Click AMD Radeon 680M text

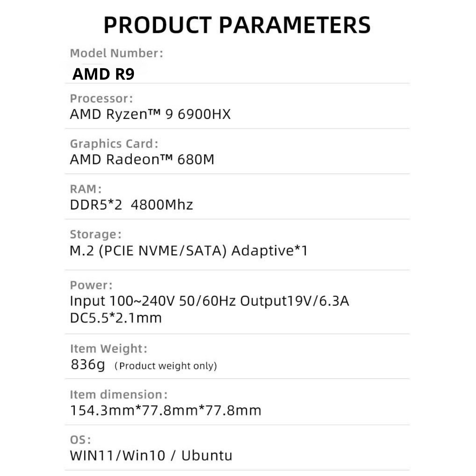point(142,159)
